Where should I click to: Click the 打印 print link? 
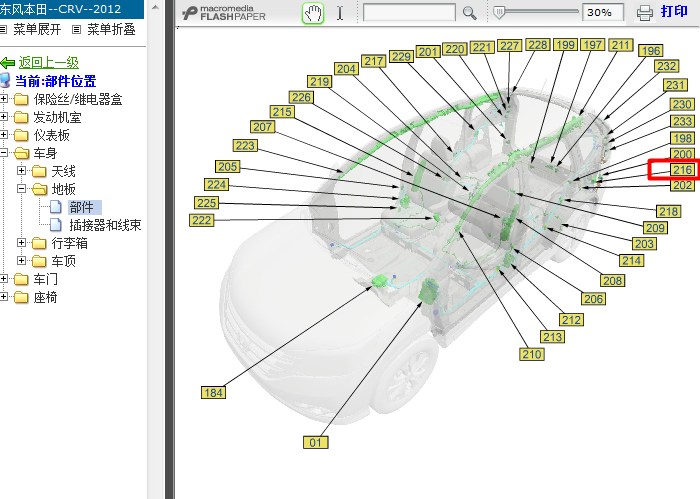click(674, 12)
